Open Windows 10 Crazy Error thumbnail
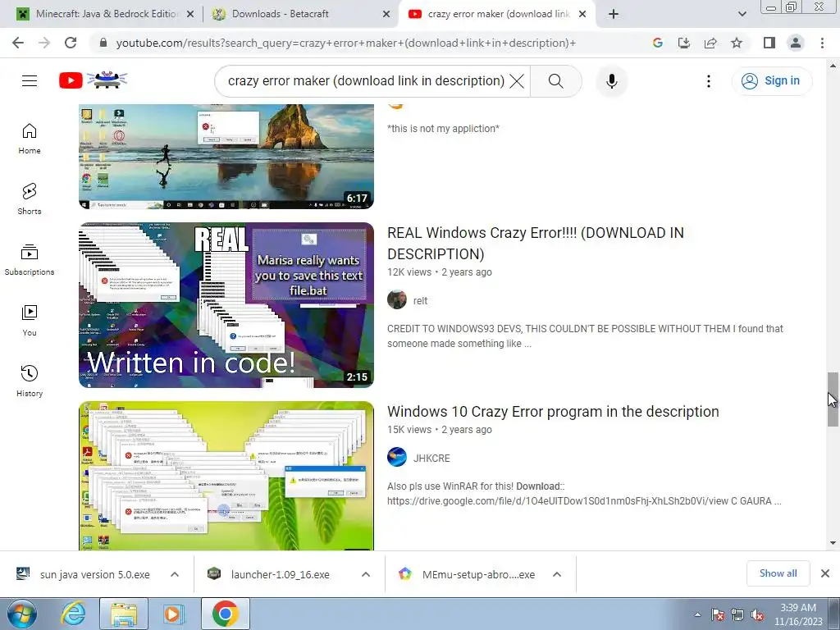This screenshot has width=840, height=630. click(x=226, y=476)
